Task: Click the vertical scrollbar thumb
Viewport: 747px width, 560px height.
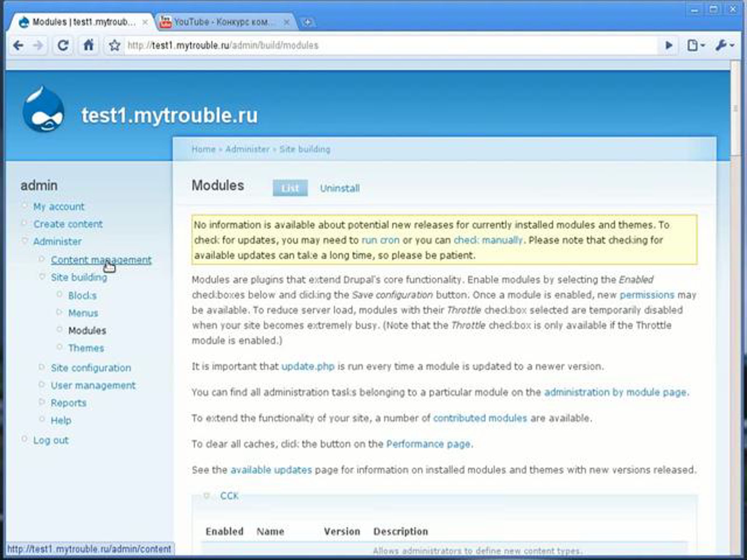Action: 735,109
